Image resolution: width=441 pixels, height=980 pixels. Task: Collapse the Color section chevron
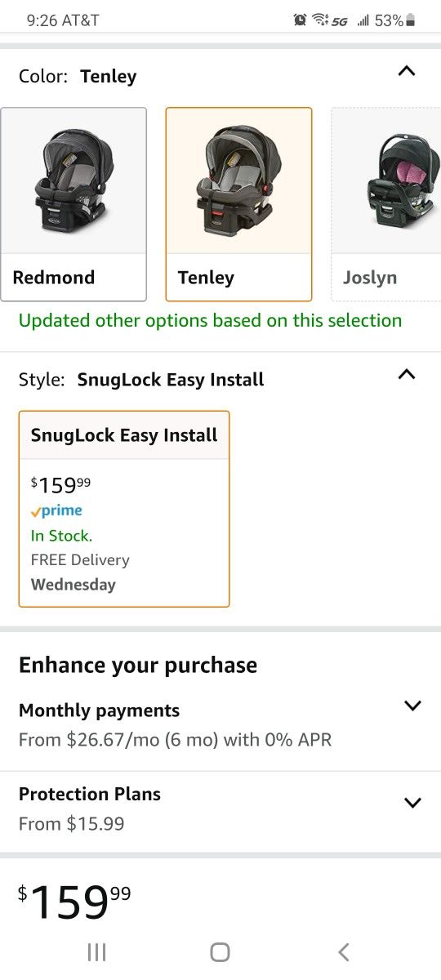pyautogui.click(x=407, y=71)
